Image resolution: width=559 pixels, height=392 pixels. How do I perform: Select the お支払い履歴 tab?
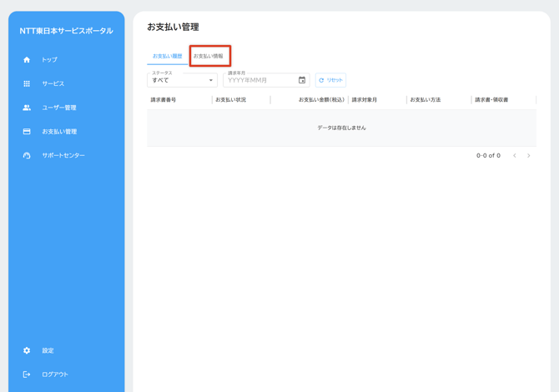[167, 56]
